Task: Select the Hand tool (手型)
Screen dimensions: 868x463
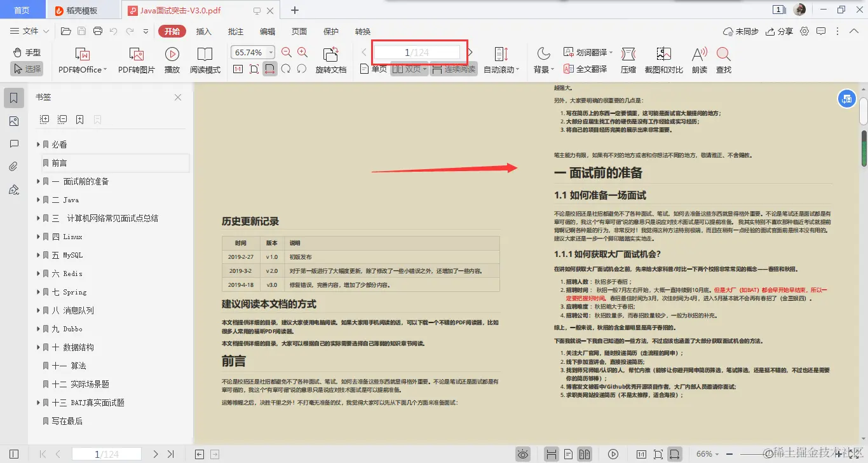Action: pyautogui.click(x=29, y=53)
